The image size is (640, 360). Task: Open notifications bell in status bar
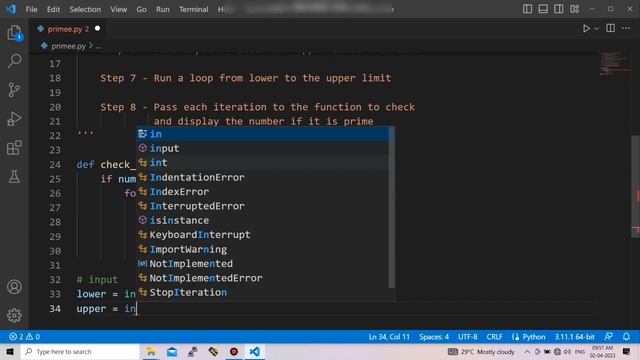(x=626, y=337)
